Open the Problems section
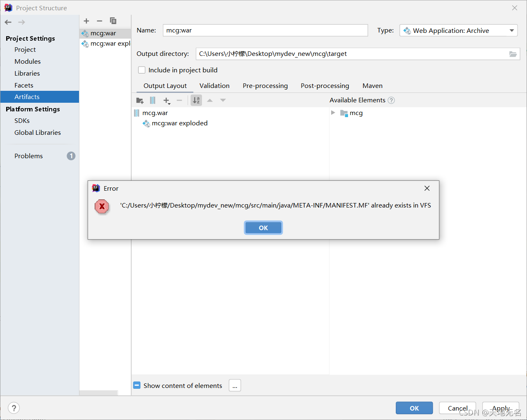The height and width of the screenshot is (420, 527). (29, 156)
